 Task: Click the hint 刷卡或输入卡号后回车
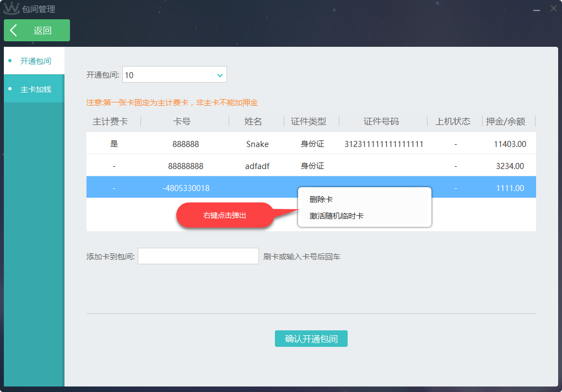302,257
